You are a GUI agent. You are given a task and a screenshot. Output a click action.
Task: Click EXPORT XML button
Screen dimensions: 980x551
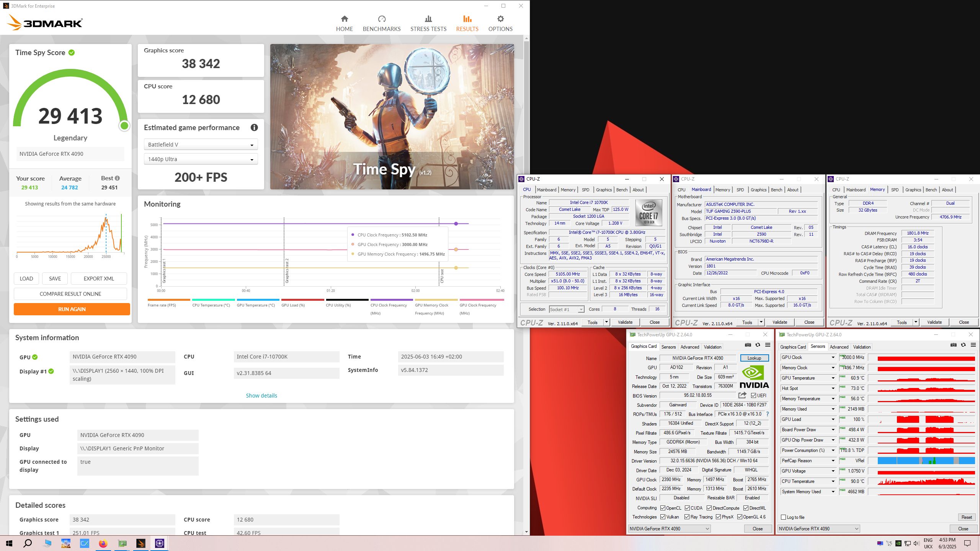(x=99, y=279)
